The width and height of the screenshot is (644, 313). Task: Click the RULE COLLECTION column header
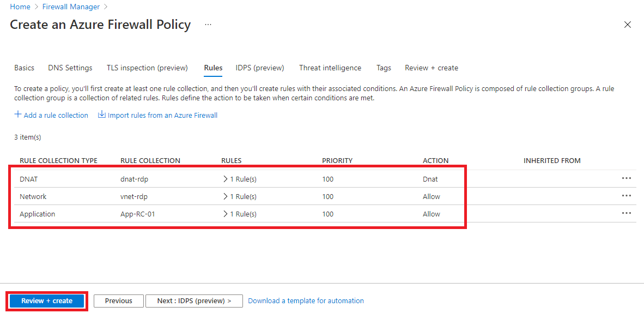pyautogui.click(x=150, y=160)
